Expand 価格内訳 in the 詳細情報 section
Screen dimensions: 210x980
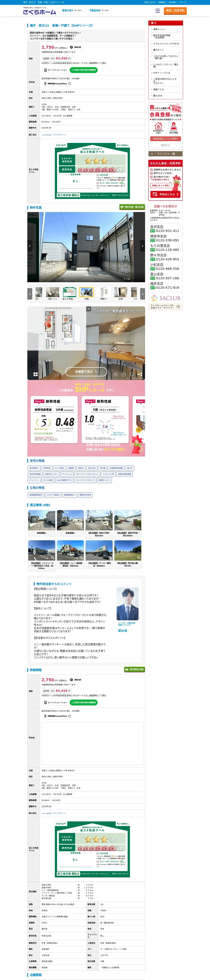pos(76,680)
